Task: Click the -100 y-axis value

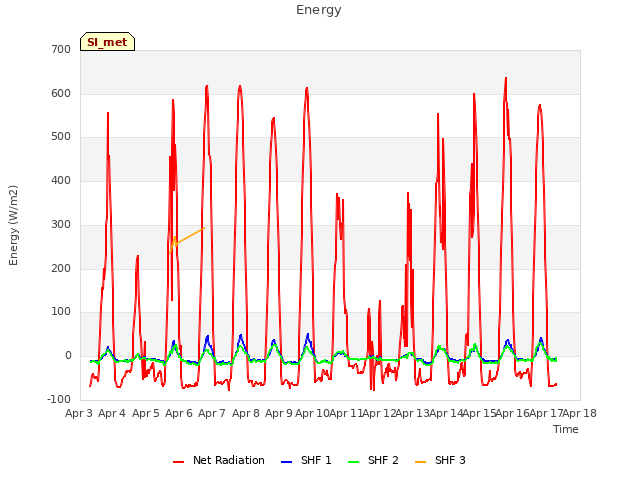Action: point(59,399)
